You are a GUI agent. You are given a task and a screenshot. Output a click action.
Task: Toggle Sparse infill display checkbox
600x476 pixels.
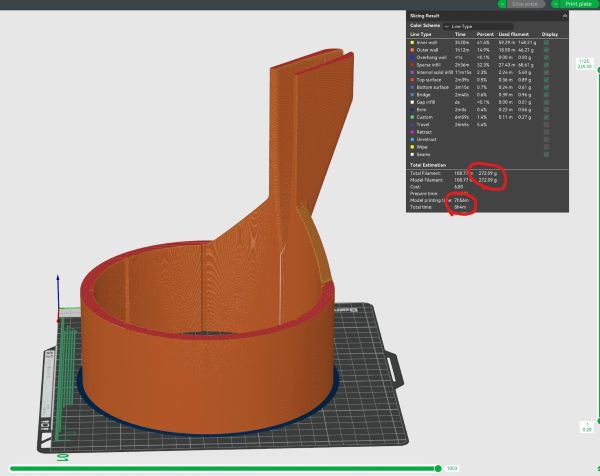point(546,64)
